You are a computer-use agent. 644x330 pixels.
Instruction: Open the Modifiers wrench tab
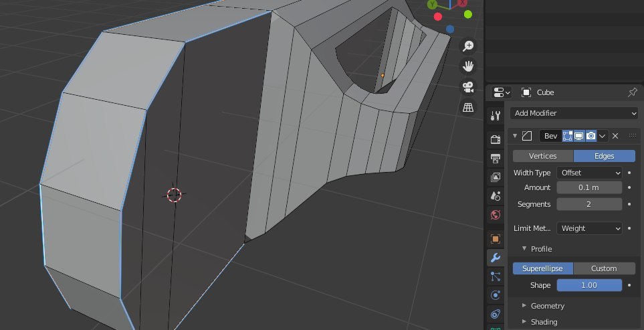496,258
